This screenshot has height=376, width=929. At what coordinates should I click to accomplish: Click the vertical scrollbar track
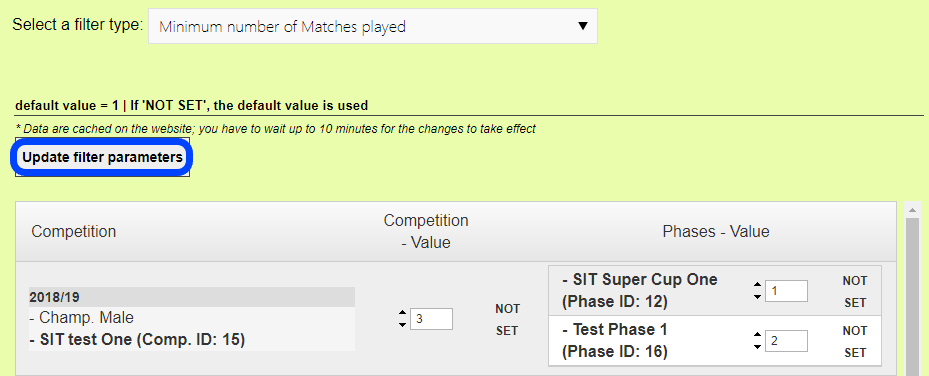click(x=913, y=296)
